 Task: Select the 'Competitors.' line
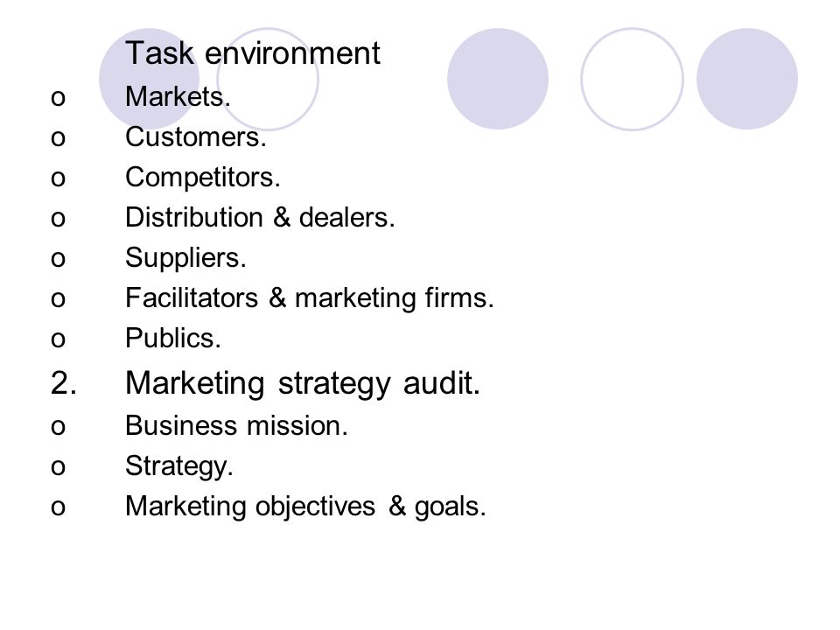coord(202,178)
